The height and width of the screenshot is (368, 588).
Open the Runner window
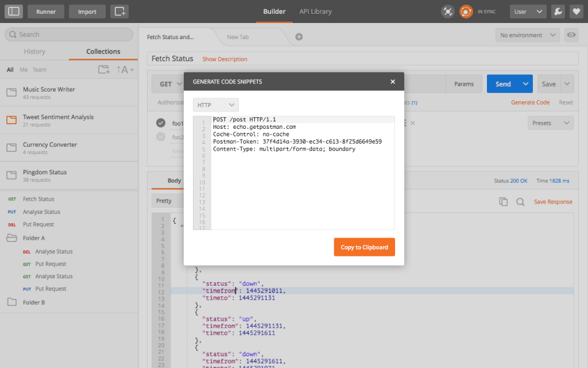[x=46, y=11]
